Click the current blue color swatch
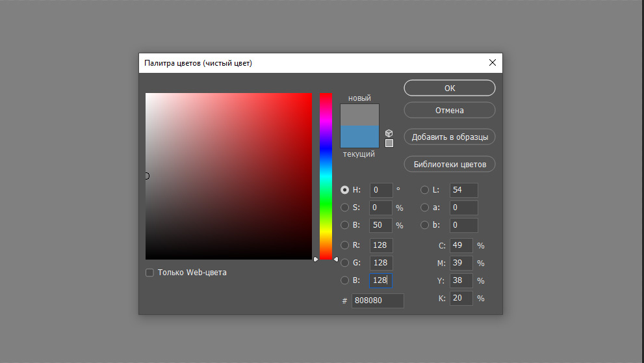This screenshot has width=644, height=363. (359, 137)
